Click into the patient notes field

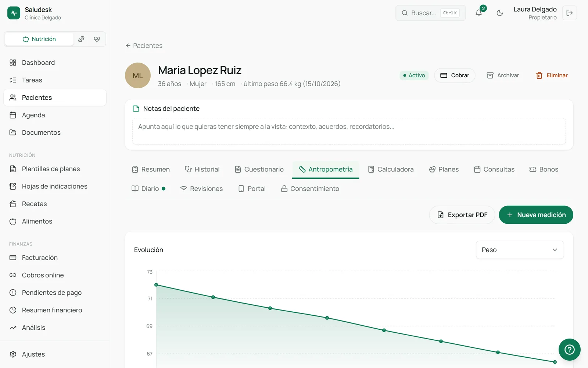349,131
